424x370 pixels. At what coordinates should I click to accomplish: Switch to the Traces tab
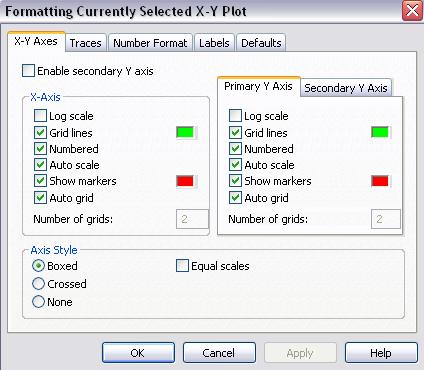(86, 43)
